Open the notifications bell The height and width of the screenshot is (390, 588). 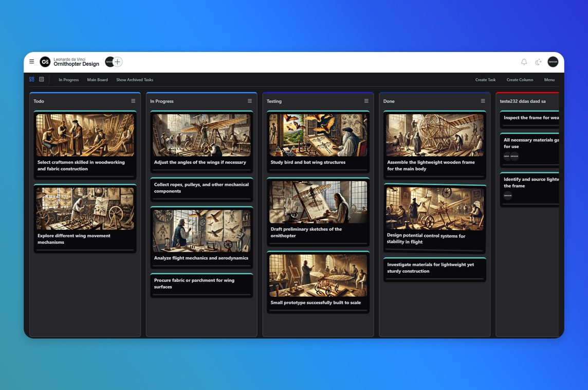[524, 62]
